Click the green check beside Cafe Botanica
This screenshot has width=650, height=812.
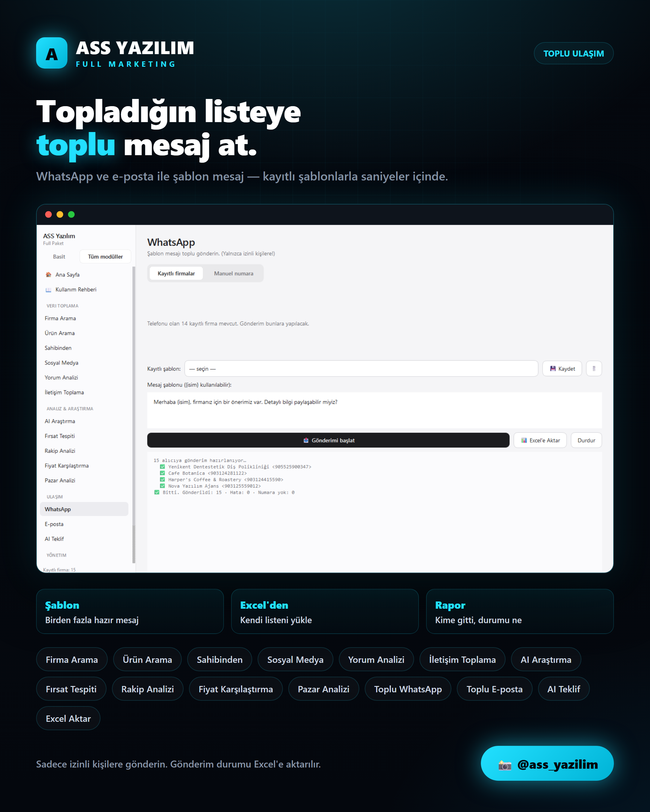(162, 473)
